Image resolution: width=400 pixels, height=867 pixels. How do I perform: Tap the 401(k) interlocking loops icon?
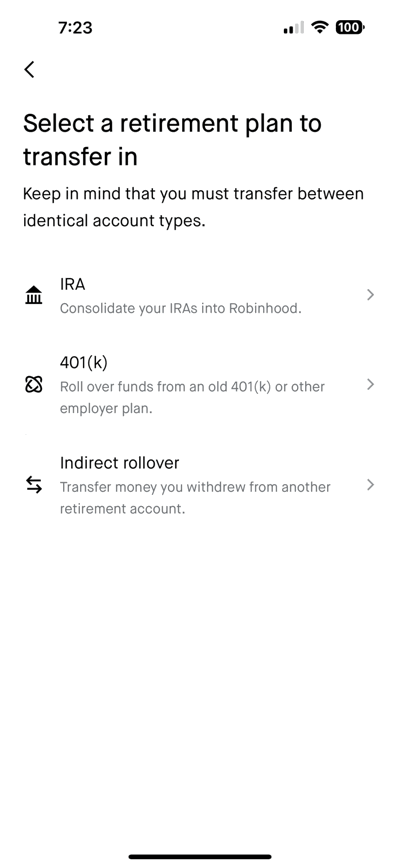34,384
